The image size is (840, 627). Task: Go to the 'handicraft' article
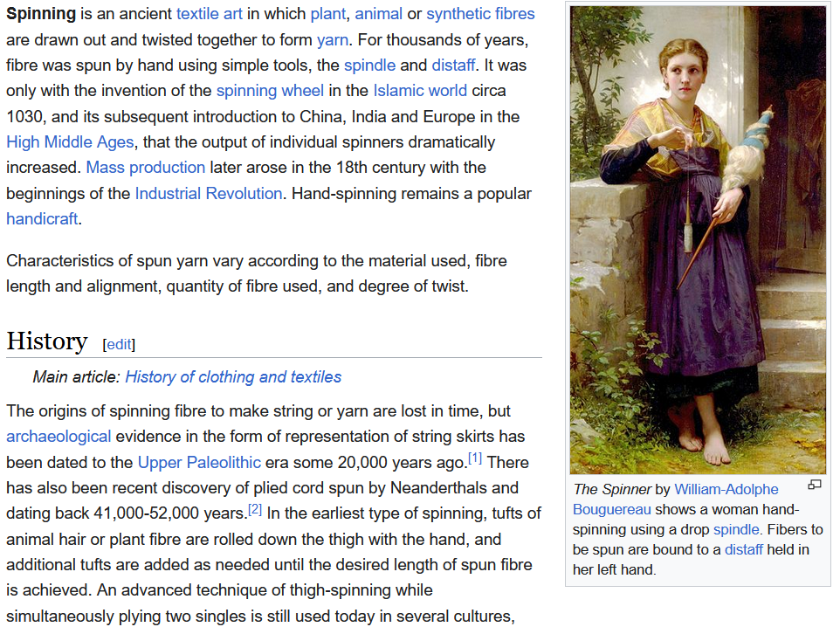click(x=42, y=219)
